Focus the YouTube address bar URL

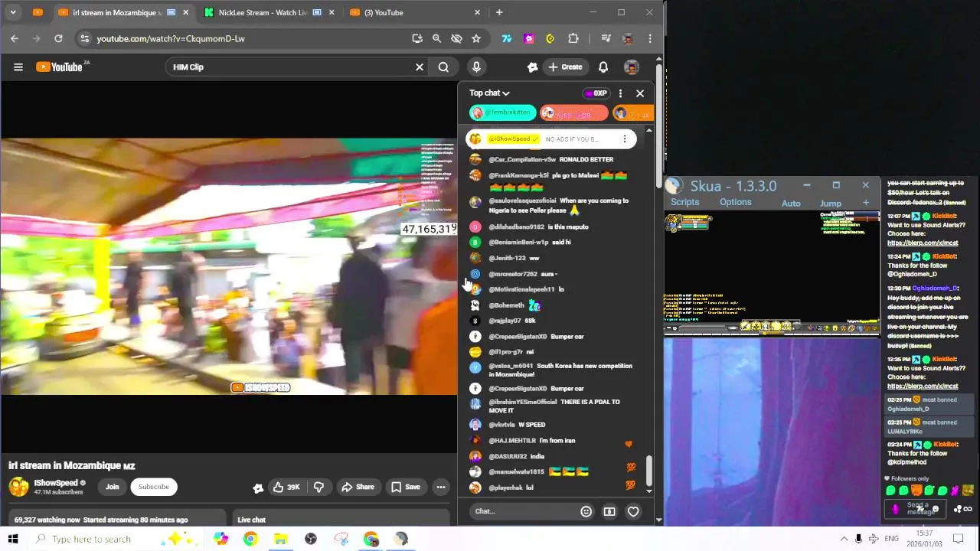[x=171, y=38]
